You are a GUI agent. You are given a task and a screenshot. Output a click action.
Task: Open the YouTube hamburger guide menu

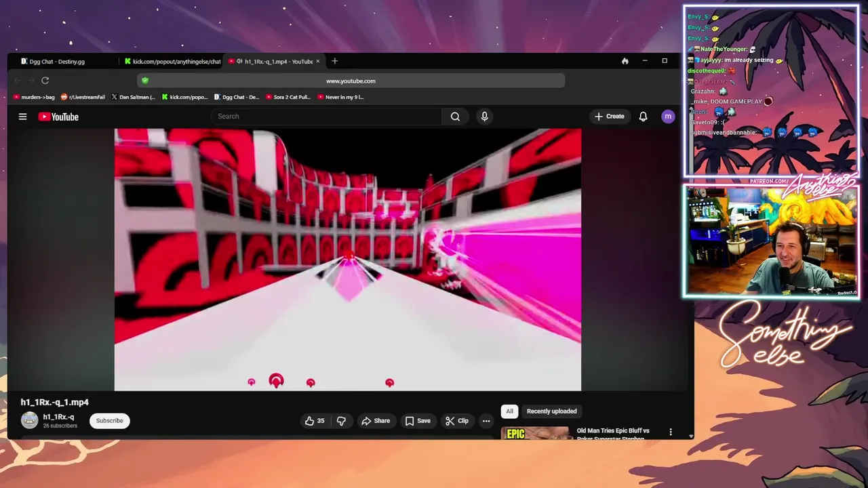tap(22, 117)
